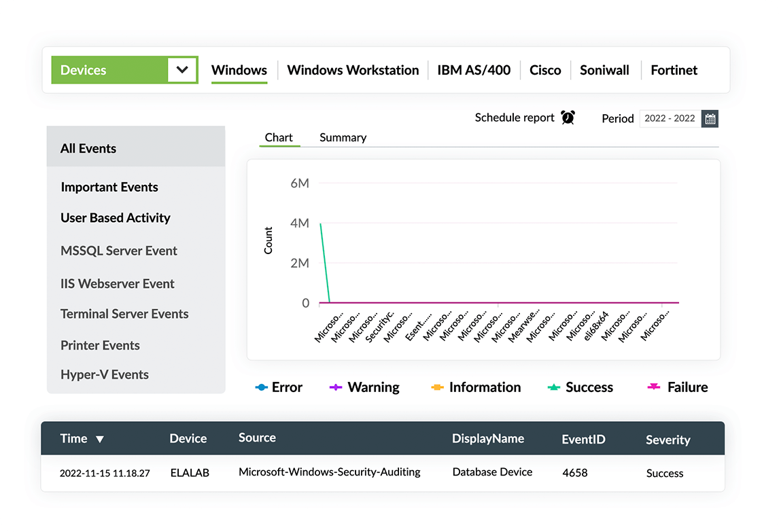
Task: Open the IBM AS/400 report view
Action: coord(473,69)
